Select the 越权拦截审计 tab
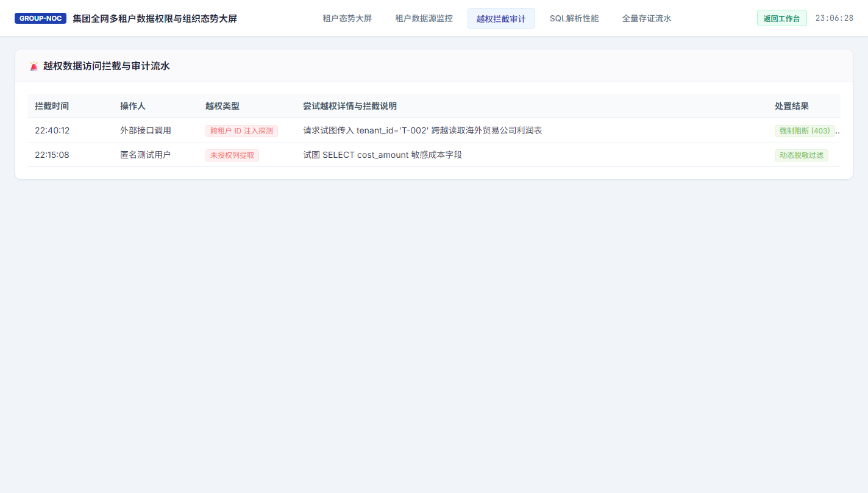This screenshot has height=493, width=868. pyautogui.click(x=501, y=18)
